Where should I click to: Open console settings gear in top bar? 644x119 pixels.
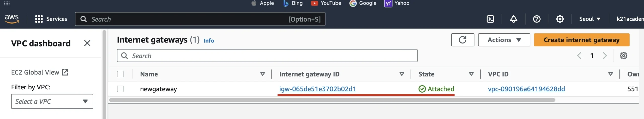coord(560,19)
